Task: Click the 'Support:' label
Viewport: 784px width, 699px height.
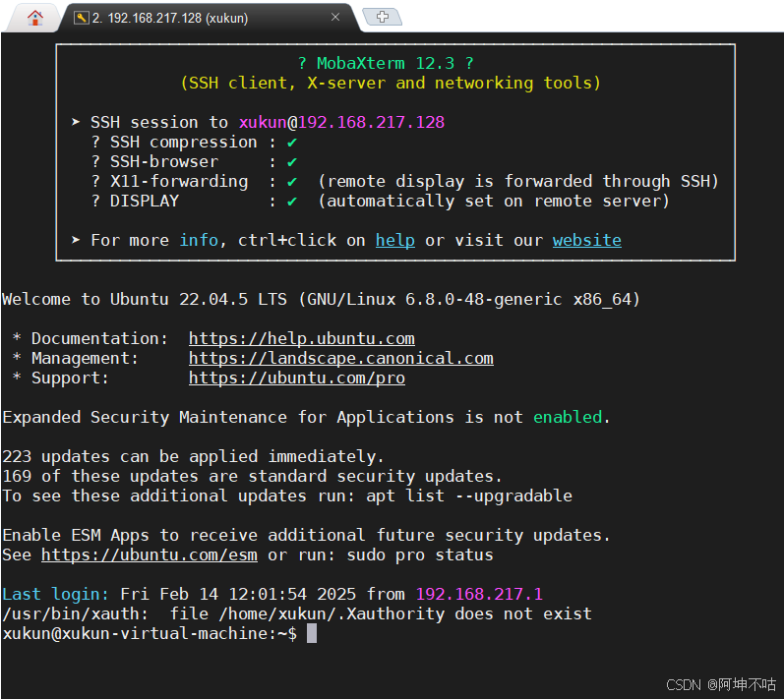Action: point(71,378)
